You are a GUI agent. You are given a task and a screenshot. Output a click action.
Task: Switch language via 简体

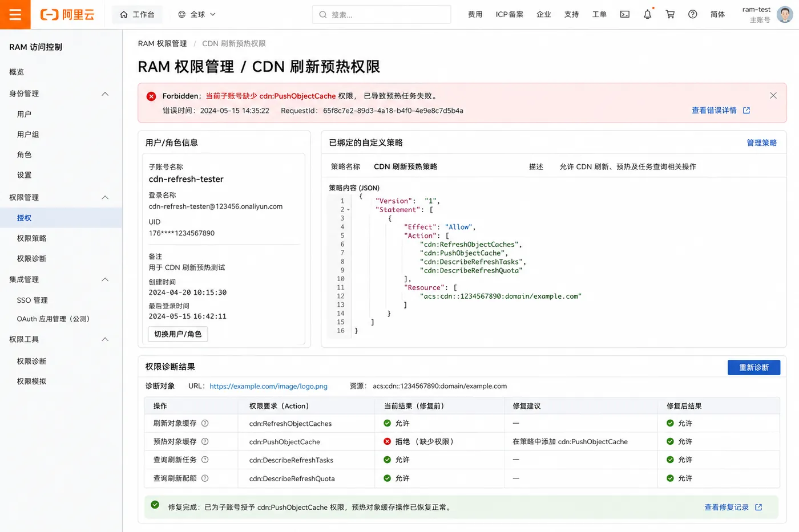tap(717, 14)
